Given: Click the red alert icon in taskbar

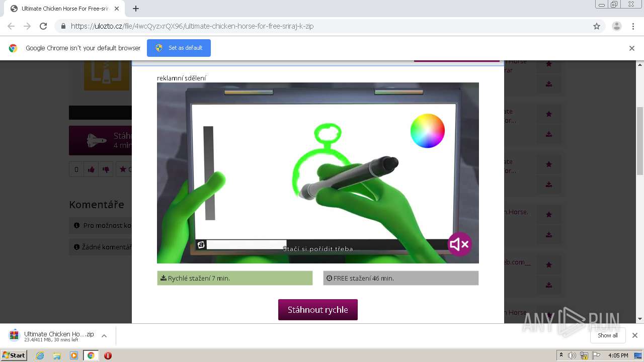Looking at the screenshot, I should tap(108, 355).
